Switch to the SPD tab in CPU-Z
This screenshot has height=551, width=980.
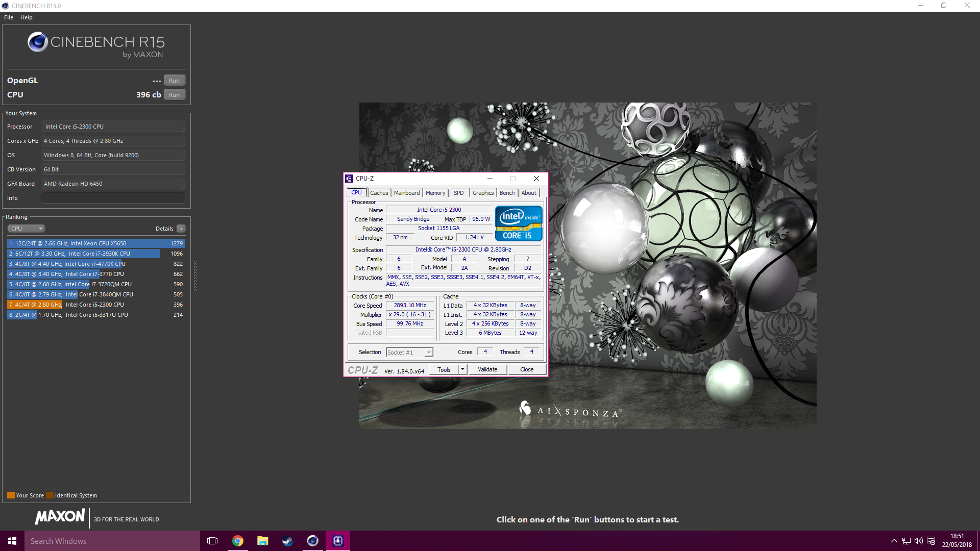pos(459,193)
